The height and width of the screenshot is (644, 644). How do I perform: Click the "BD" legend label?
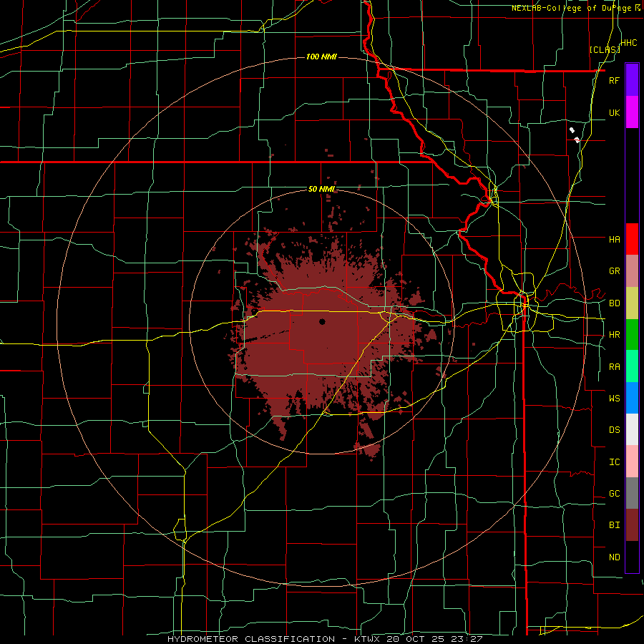click(614, 303)
